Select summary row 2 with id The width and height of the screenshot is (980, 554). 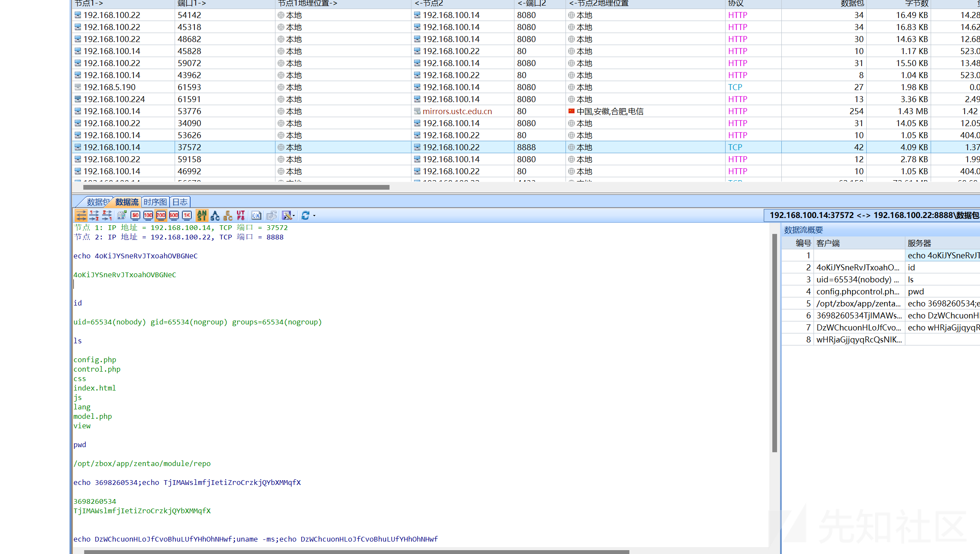coord(881,267)
